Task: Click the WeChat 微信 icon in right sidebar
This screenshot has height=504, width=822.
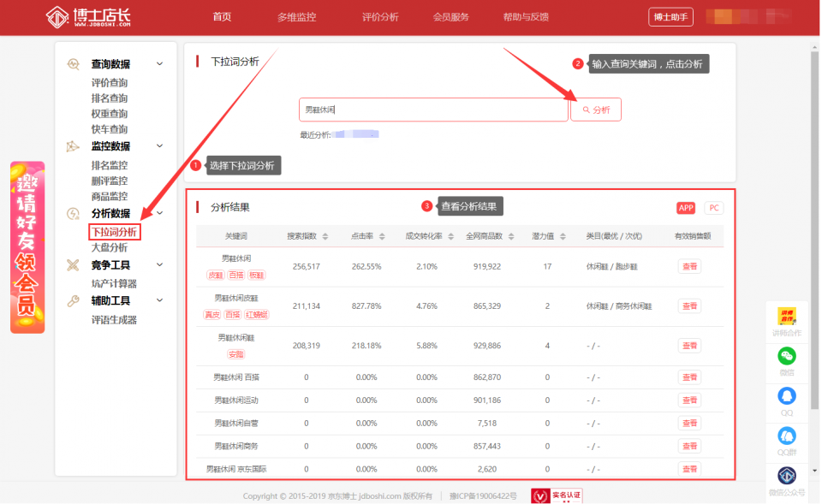Action: click(786, 356)
